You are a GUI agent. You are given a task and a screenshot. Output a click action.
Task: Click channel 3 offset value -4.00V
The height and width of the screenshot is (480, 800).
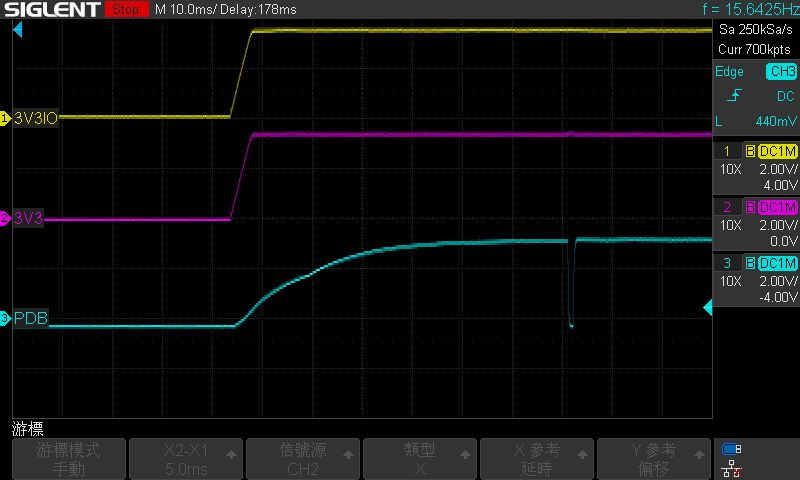point(778,297)
